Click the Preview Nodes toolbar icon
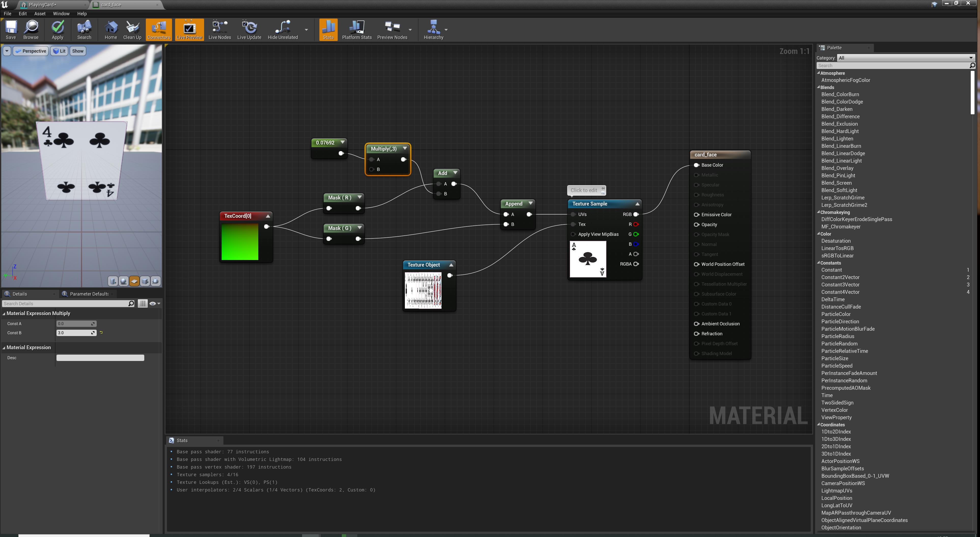 (x=392, y=29)
